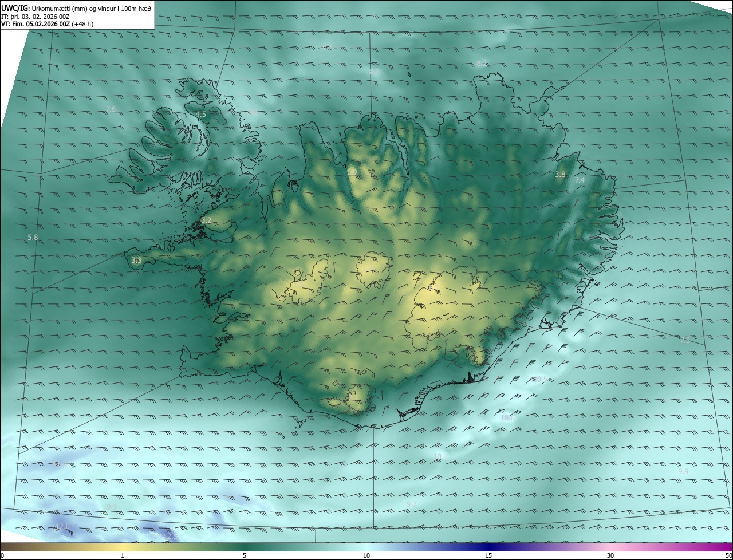Click the colorbar tick label 0

coord(2,555)
